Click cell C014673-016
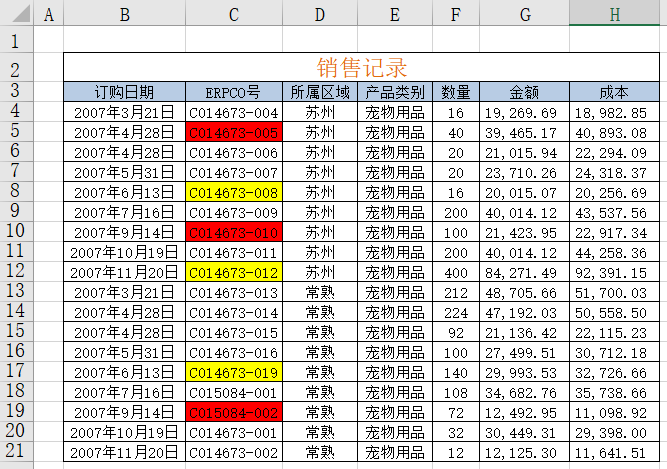Viewport: 667px width, 469px height. click(234, 352)
